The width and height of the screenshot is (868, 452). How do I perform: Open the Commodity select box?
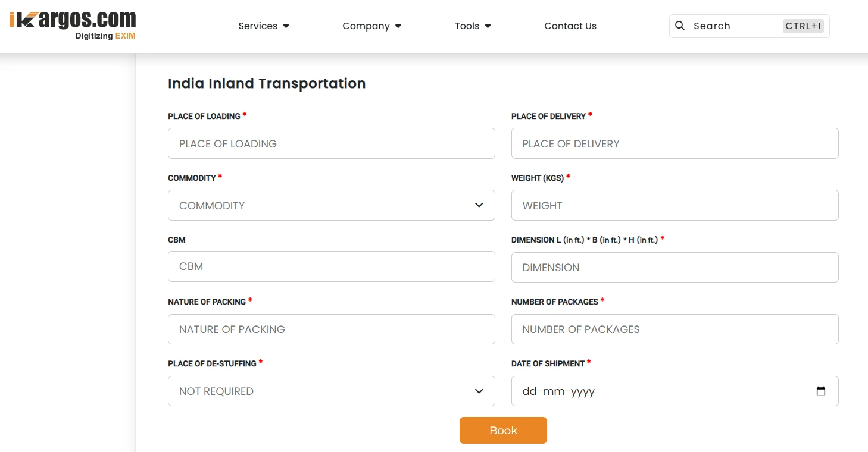(321, 205)
